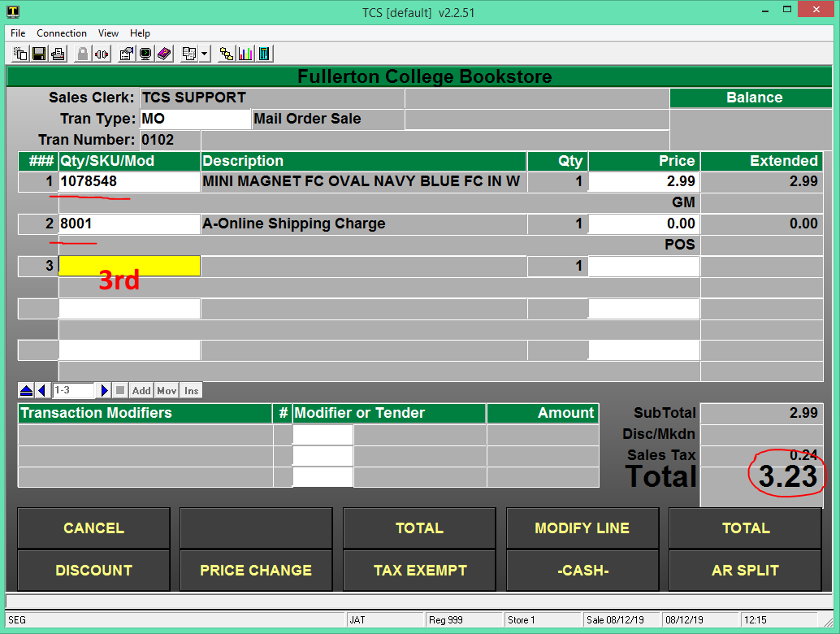Viewport: 840px width, 634px height.
Task: Jump to first page of line items
Action: click(x=26, y=391)
